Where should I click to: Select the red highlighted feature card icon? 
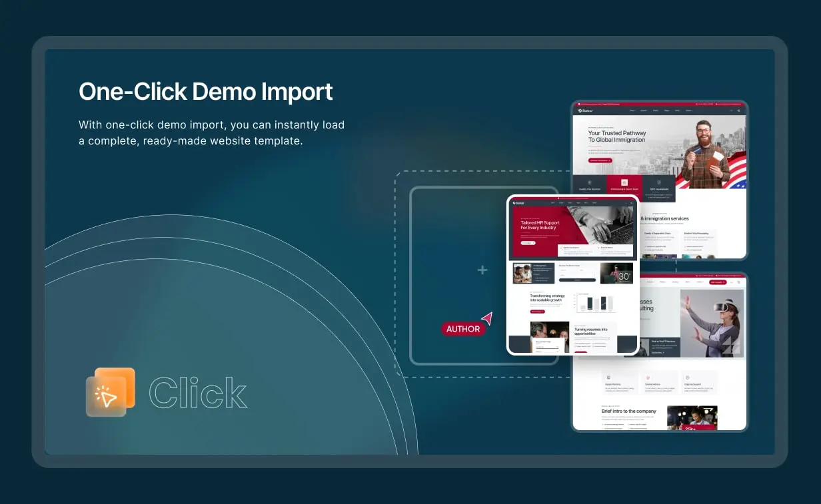click(x=624, y=182)
